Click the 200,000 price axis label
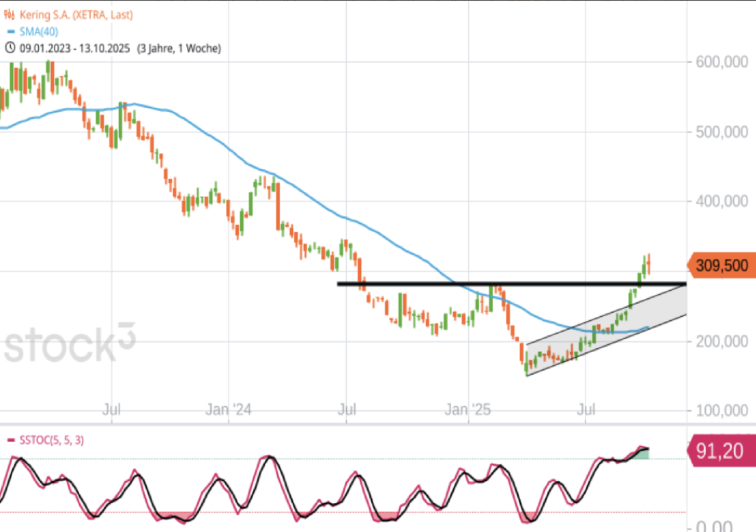Screen dimensions: 756x532 (721, 341)
